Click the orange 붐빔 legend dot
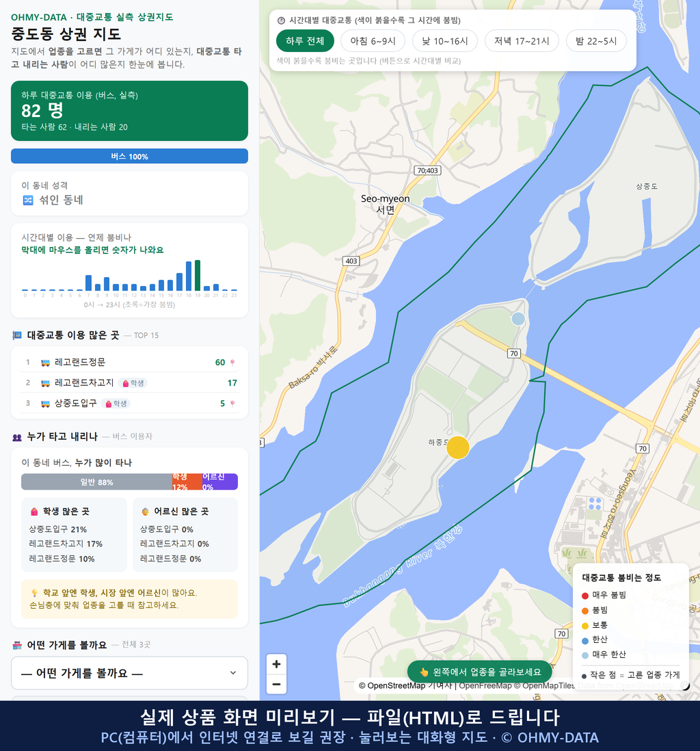700x751 pixels. [584, 611]
